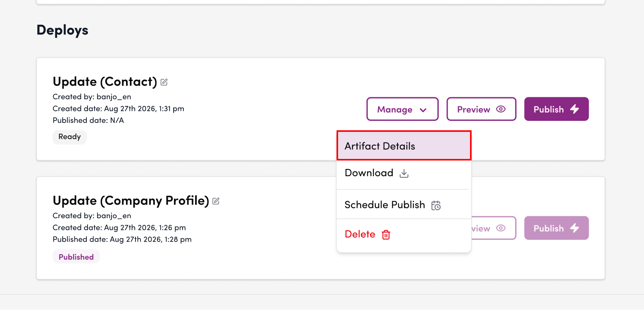The image size is (644, 310).
Task: Click lightning icon on Company Profile Publish
Action: click(x=574, y=228)
